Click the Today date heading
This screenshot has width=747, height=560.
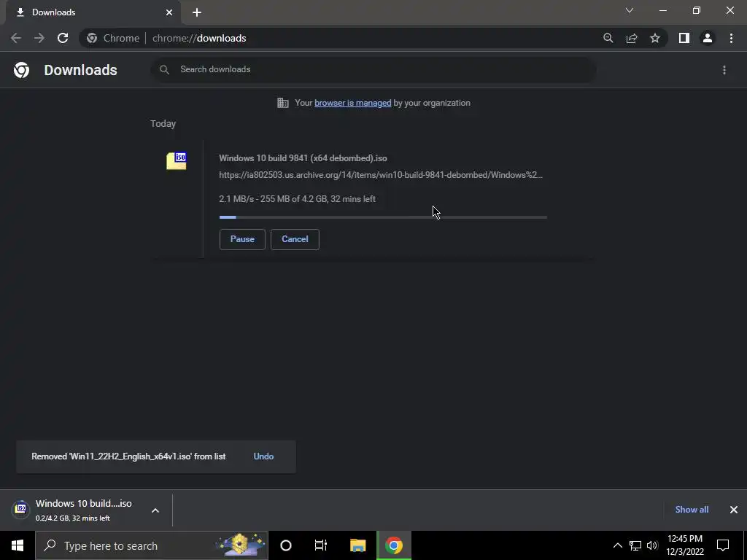(x=163, y=124)
